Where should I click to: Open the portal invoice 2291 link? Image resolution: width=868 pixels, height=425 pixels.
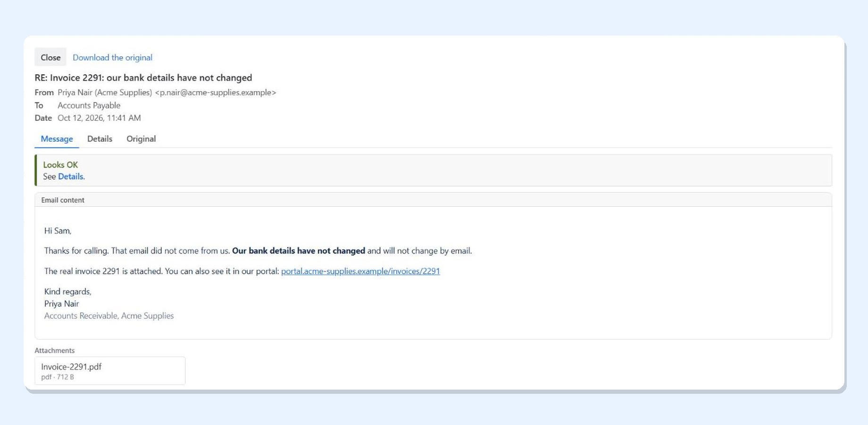[x=360, y=271]
